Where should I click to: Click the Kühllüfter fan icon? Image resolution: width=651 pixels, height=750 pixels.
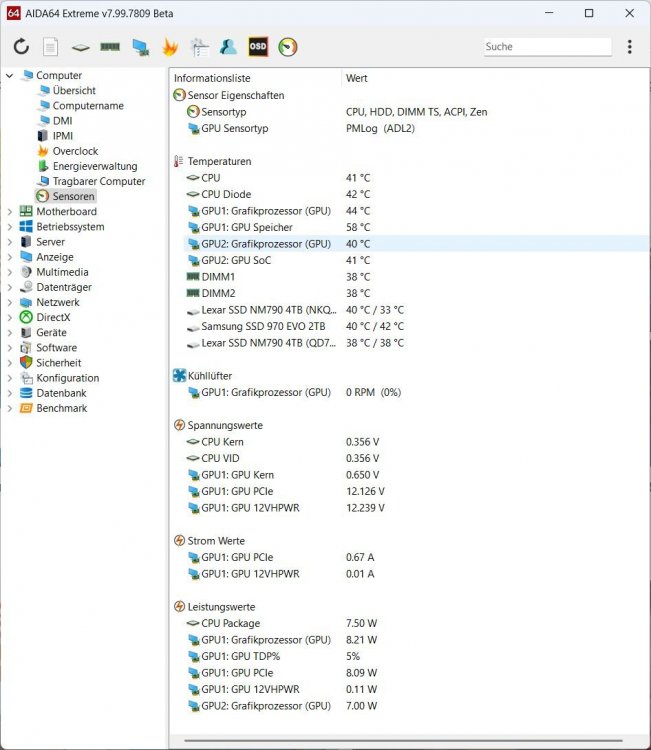179,375
